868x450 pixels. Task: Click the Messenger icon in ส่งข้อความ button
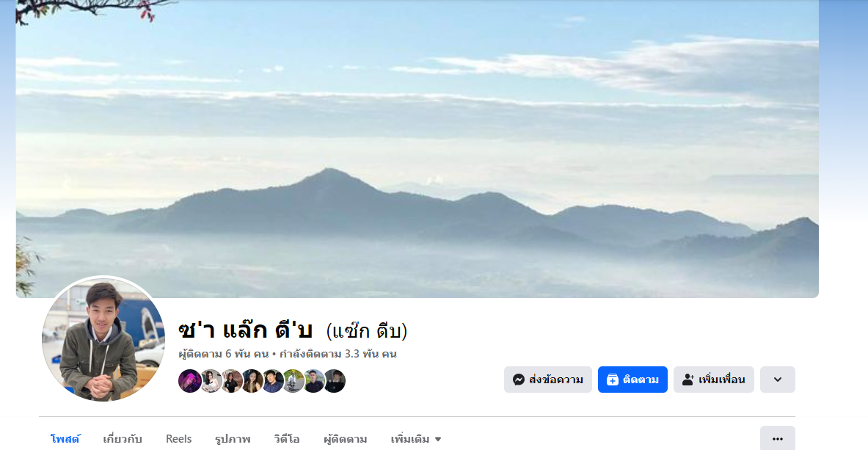click(518, 380)
